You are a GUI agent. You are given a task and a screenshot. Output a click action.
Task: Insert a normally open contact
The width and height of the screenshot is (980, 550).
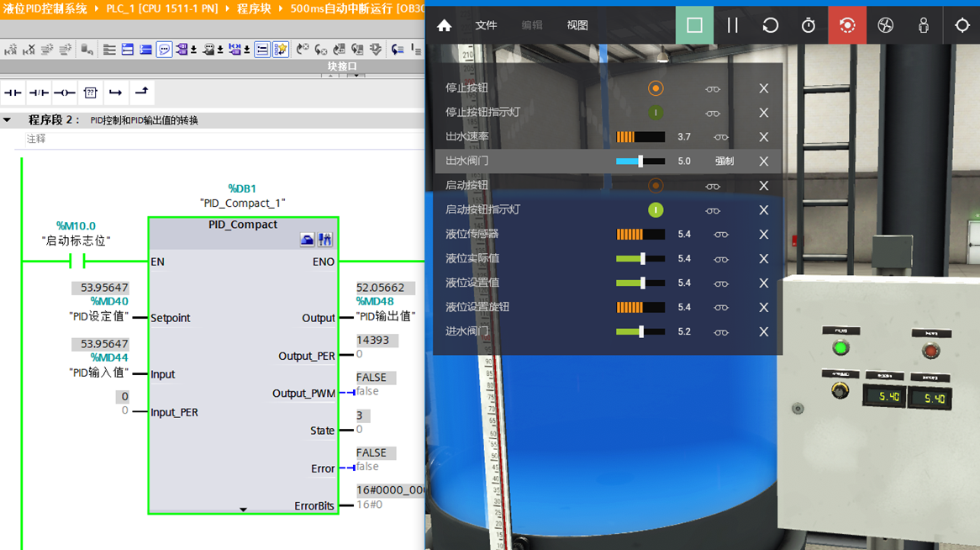coord(13,93)
